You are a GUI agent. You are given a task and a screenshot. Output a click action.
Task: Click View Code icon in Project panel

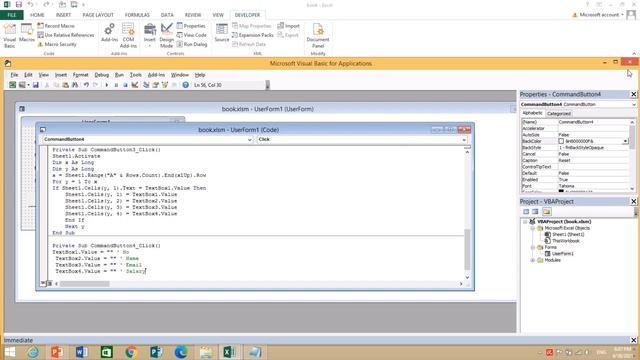pyautogui.click(x=526, y=211)
